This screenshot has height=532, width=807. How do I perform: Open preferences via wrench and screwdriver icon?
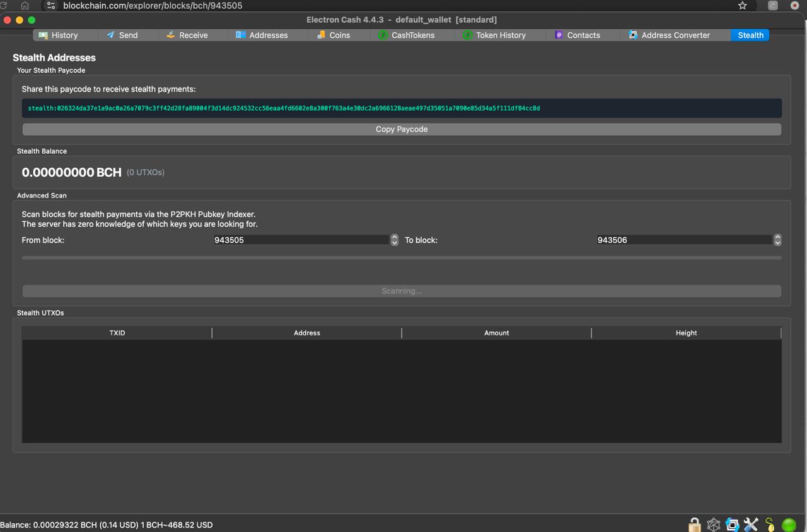click(x=751, y=524)
